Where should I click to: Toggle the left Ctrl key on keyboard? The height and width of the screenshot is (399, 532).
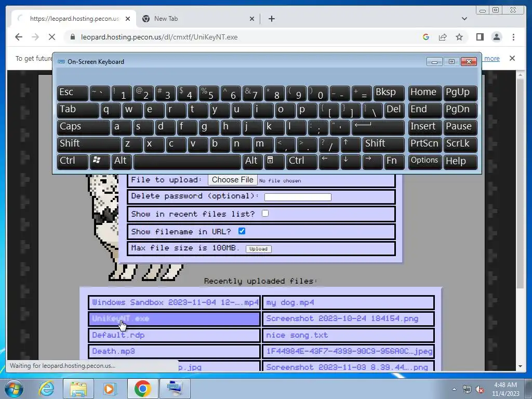(x=73, y=162)
